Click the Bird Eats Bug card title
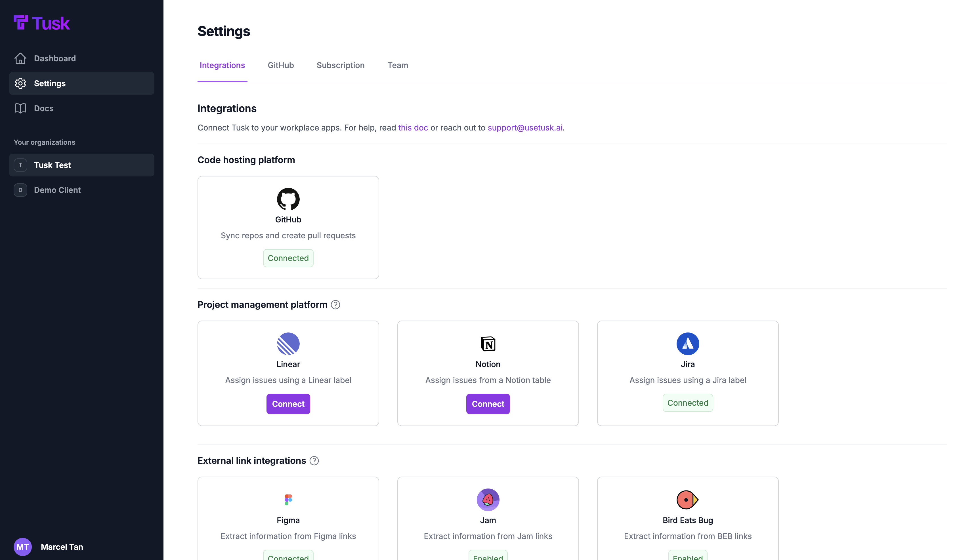Viewport: 978px width, 560px height. (x=688, y=520)
